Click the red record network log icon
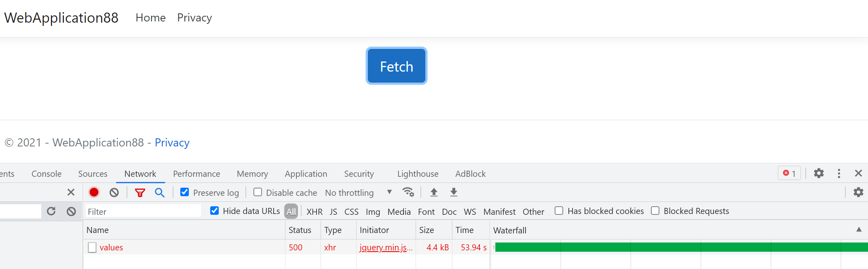This screenshot has height=269, width=868. [x=94, y=193]
